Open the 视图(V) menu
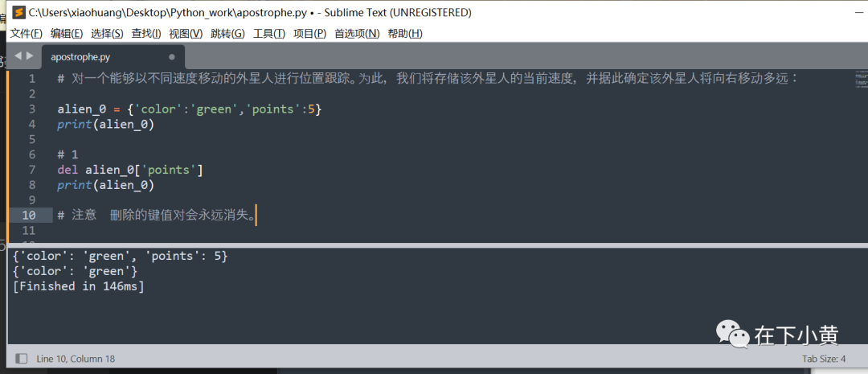The image size is (868, 374). pyautogui.click(x=186, y=34)
